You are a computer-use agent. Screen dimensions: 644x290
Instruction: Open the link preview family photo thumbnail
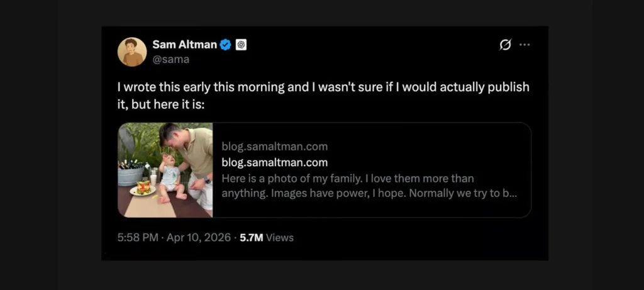[165, 170]
